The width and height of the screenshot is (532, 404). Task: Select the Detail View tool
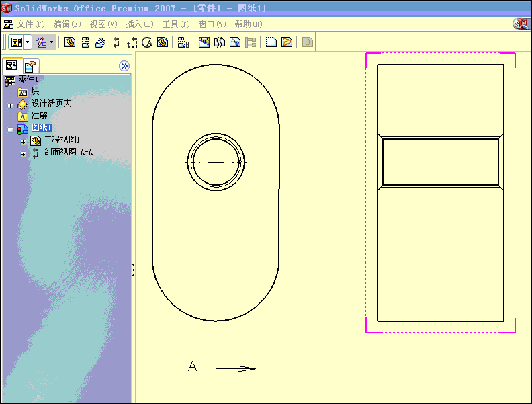(147, 42)
